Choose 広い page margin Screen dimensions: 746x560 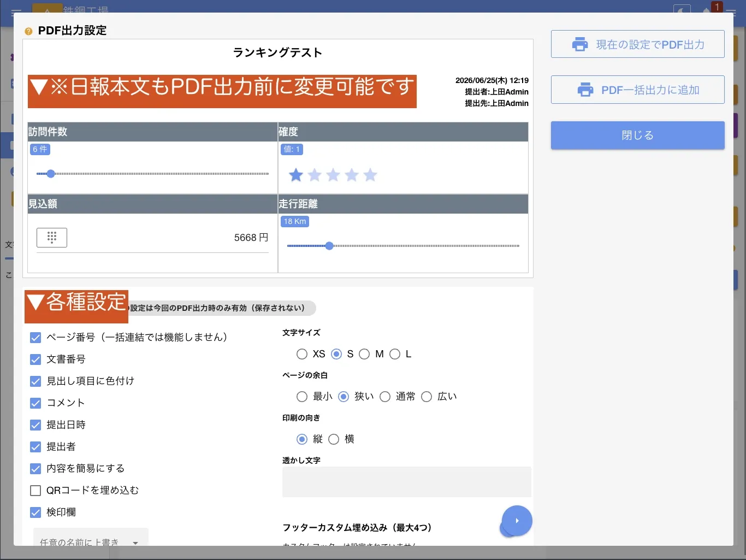pos(427,397)
